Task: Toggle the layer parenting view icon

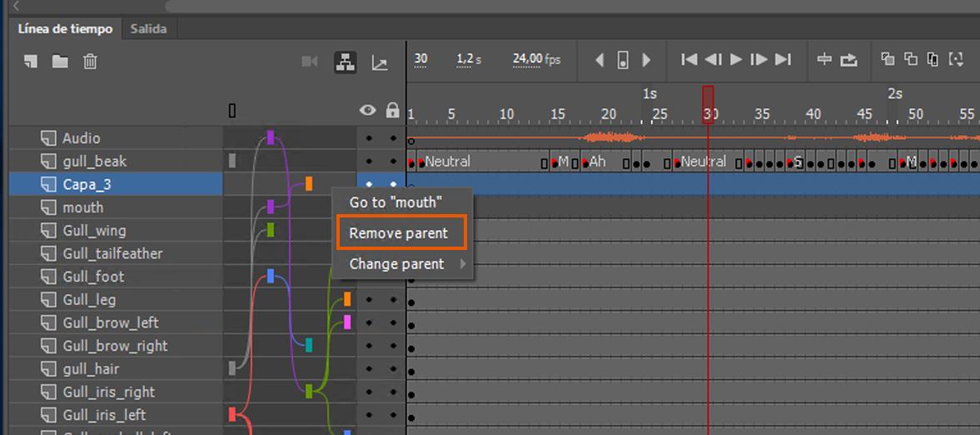Action: (x=345, y=62)
